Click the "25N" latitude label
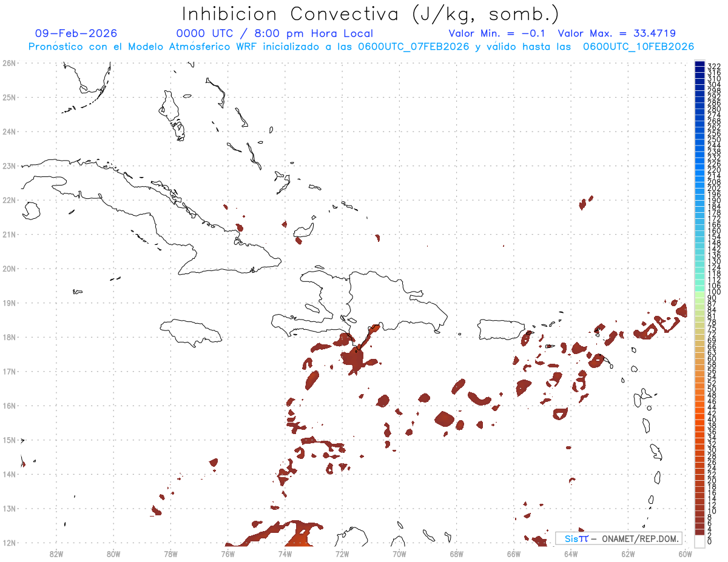 (x=9, y=97)
